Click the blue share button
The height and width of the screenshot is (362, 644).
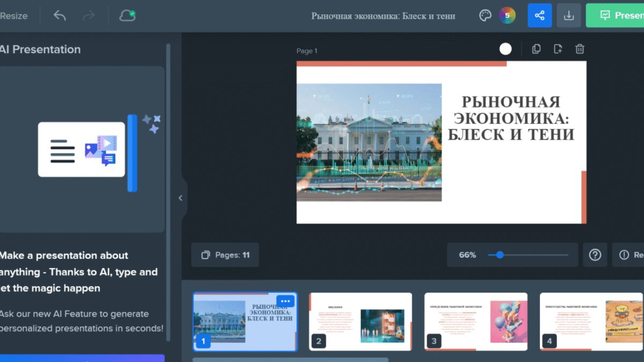539,16
